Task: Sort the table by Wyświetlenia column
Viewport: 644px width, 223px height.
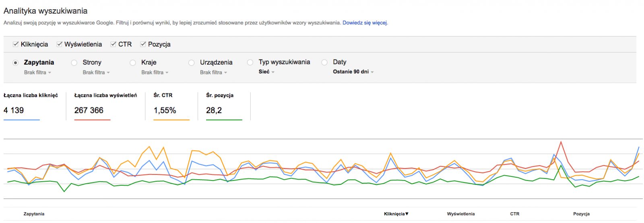Action: click(x=460, y=214)
